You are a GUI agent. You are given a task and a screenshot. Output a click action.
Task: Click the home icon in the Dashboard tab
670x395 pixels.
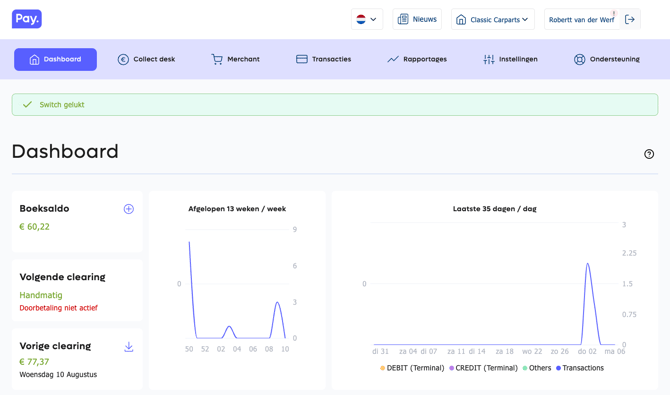(x=34, y=59)
